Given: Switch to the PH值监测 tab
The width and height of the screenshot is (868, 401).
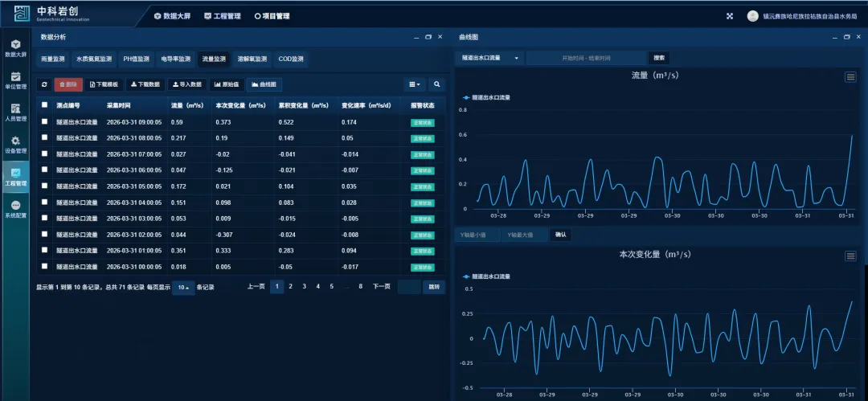Looking at the screenshot, I should 136,59.
